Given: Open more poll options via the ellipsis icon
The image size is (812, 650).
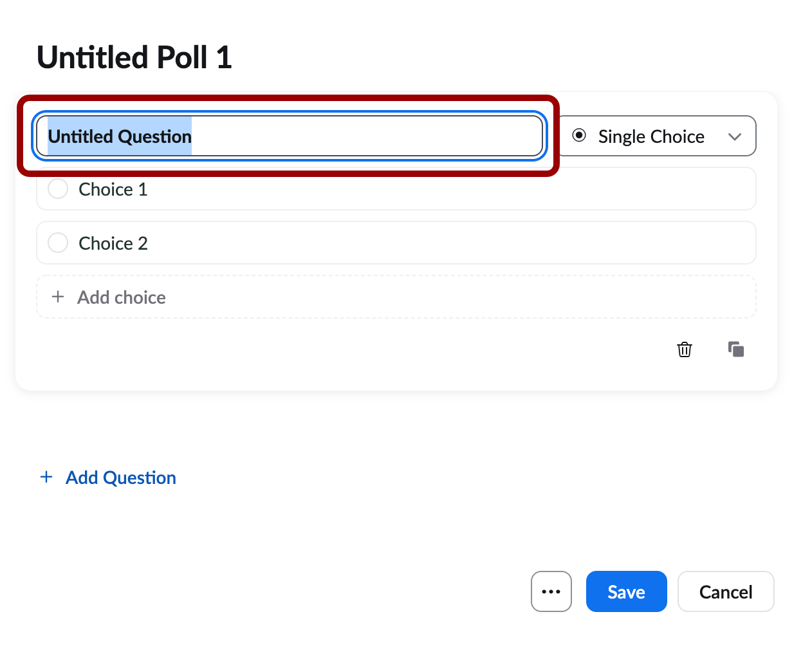Looking at the screenshot, I should [551, 591].
